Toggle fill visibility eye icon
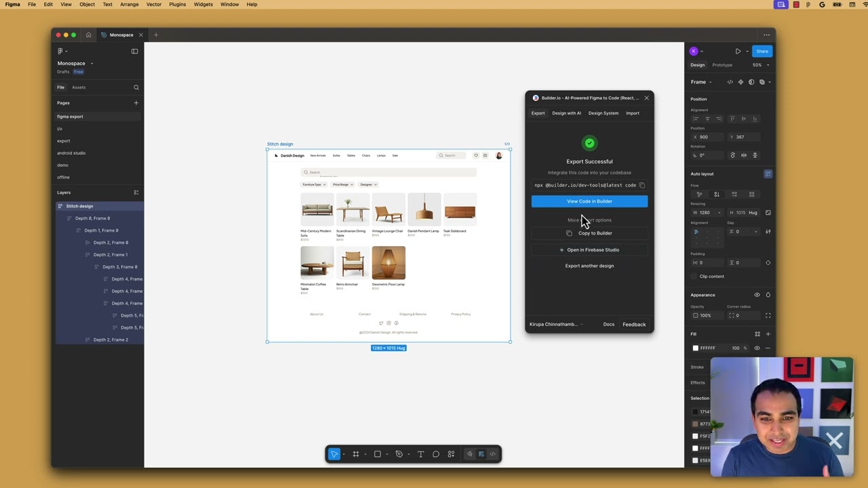 757,348
